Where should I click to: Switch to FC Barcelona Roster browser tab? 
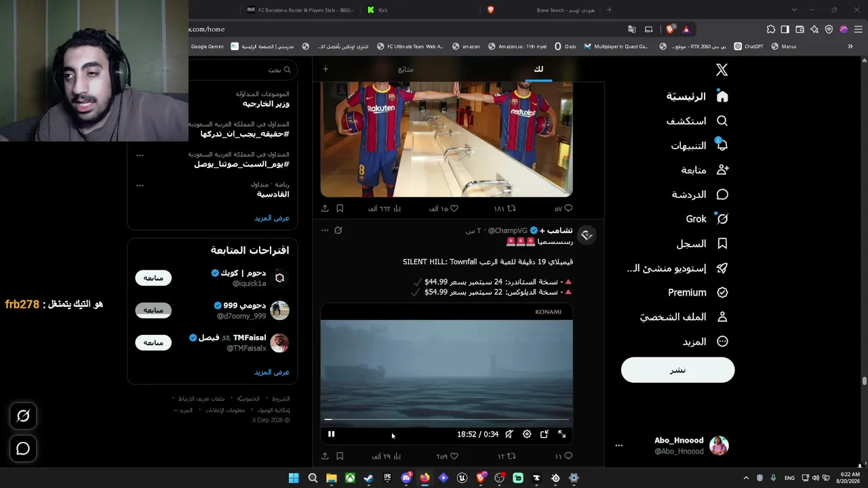pos(300,9)
